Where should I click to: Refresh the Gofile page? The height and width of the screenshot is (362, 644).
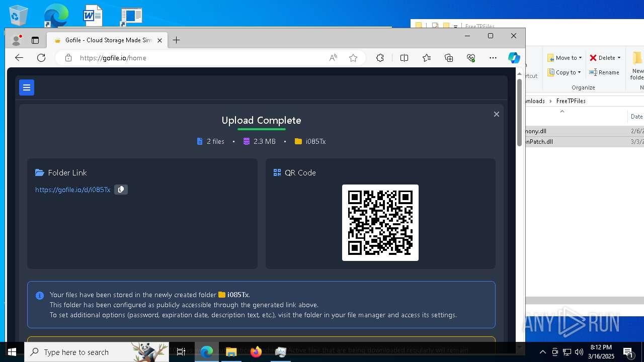41,58
